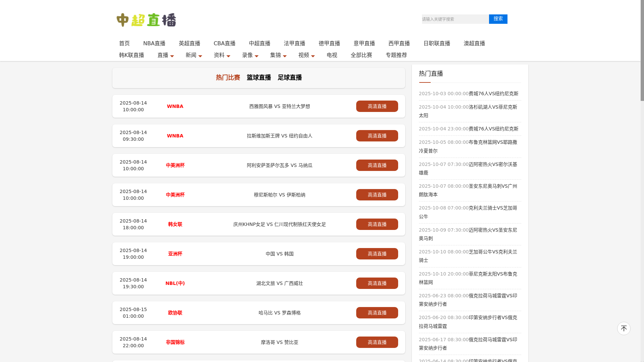This screenshot has width=644, height=362.
Task: Click 高清直播 for 中国 VS 韩国
Action: click(x=377, y=254)
